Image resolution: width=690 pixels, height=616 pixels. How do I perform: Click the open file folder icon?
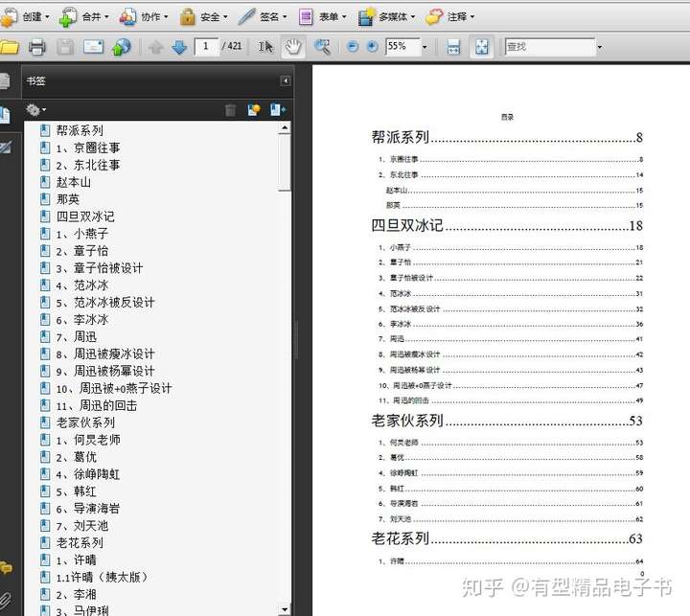pos(9,46)
